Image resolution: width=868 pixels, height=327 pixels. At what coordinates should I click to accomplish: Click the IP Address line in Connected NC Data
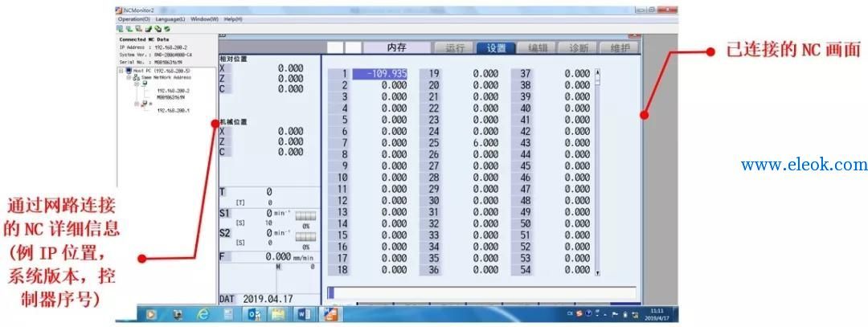tap(154, 47)
